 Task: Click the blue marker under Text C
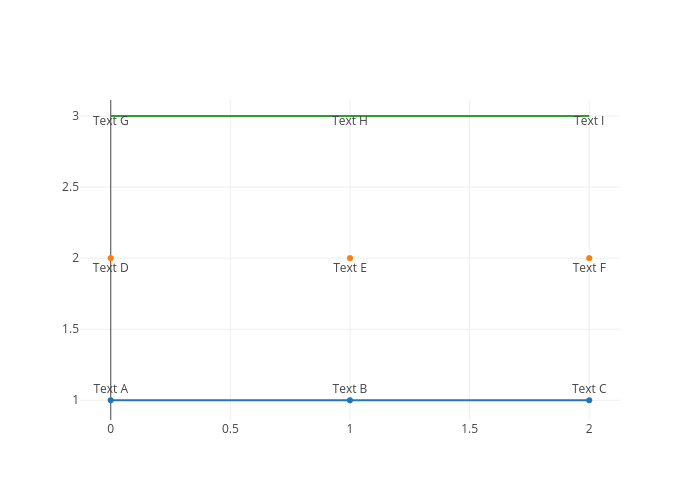click(589, 400)
